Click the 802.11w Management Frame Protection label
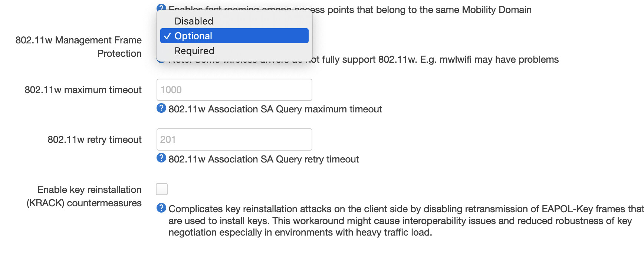The height and width of the screenshot is (253, 644). pyautogui.click(x=79, y=47)
